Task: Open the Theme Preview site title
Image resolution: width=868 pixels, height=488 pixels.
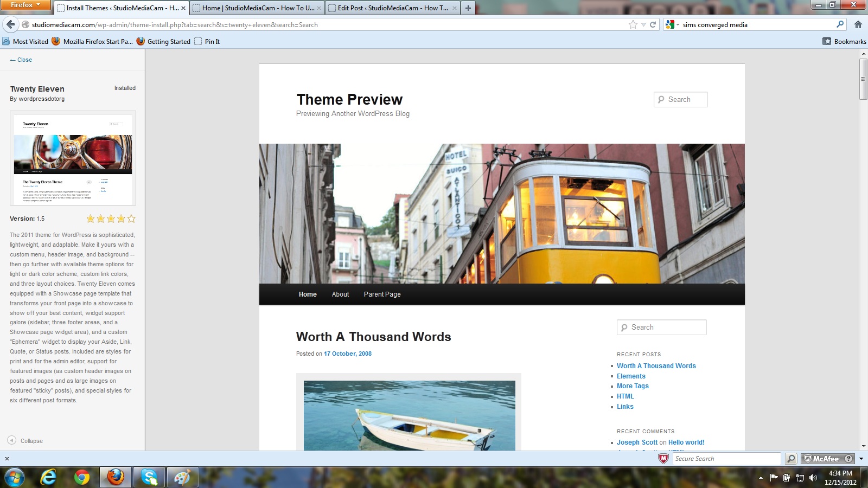Action: (349, 100)
